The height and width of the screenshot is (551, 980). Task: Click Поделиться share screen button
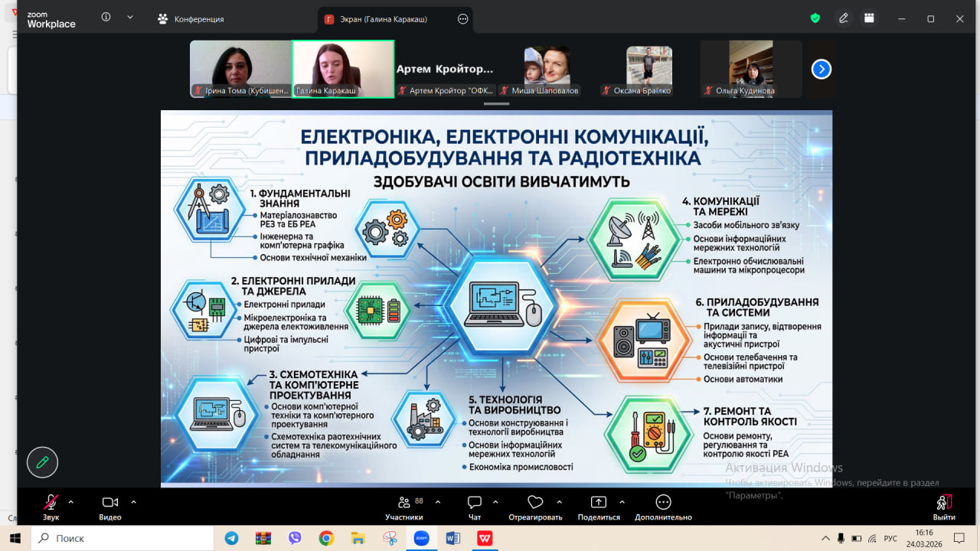[x=598, y=507]
